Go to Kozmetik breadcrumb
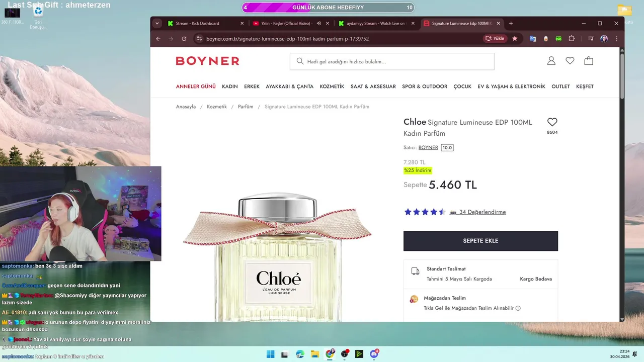The width and height of the screenshot is (644, 362). point(217,107)
